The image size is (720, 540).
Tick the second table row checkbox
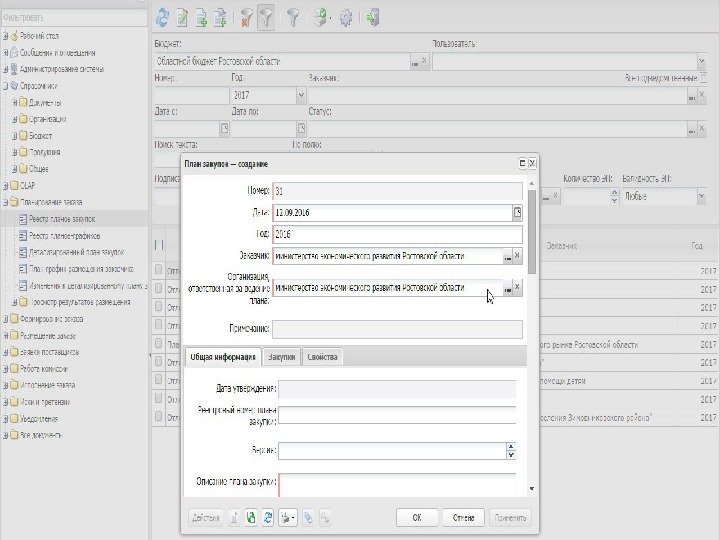click(x=158, y=288)
